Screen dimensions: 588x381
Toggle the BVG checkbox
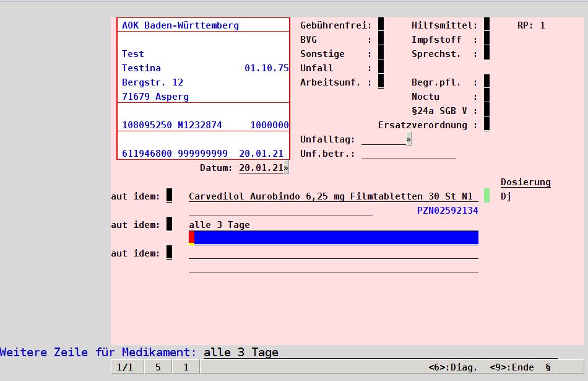[381, 39]
